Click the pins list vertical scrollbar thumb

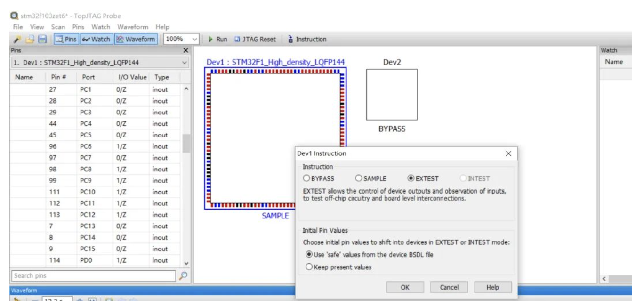point(186,144)
